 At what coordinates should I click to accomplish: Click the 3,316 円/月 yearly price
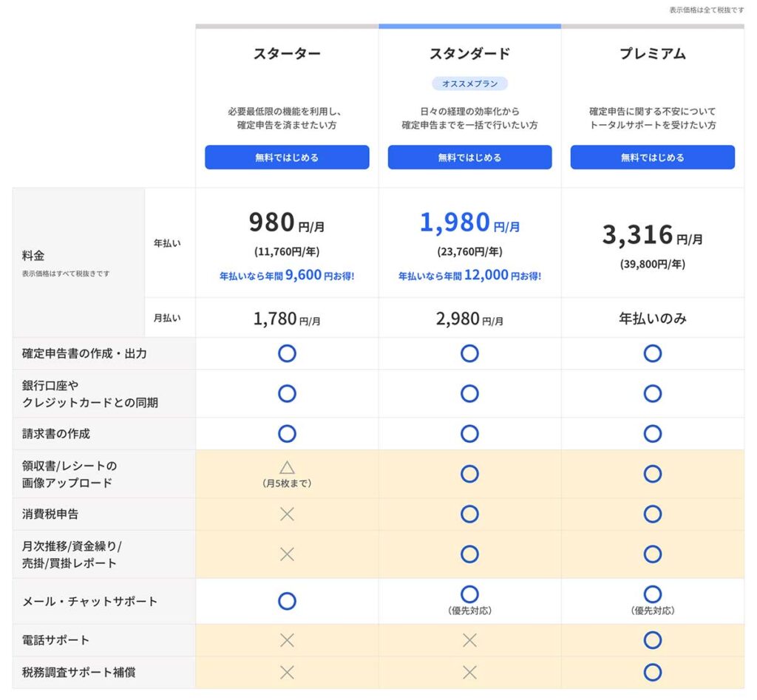[652, 235]
